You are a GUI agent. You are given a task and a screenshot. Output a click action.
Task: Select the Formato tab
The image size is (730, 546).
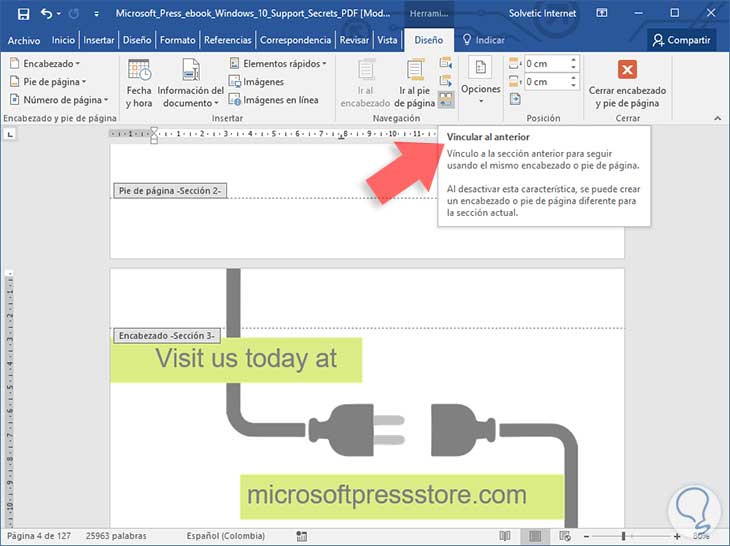tap(177, 40)
